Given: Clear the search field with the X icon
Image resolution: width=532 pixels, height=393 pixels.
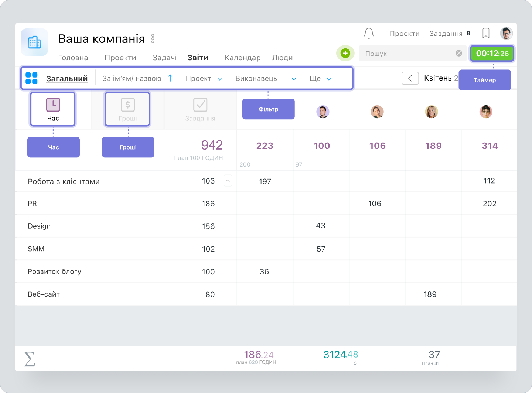Looking at the screenshot, I should [459, 53].
